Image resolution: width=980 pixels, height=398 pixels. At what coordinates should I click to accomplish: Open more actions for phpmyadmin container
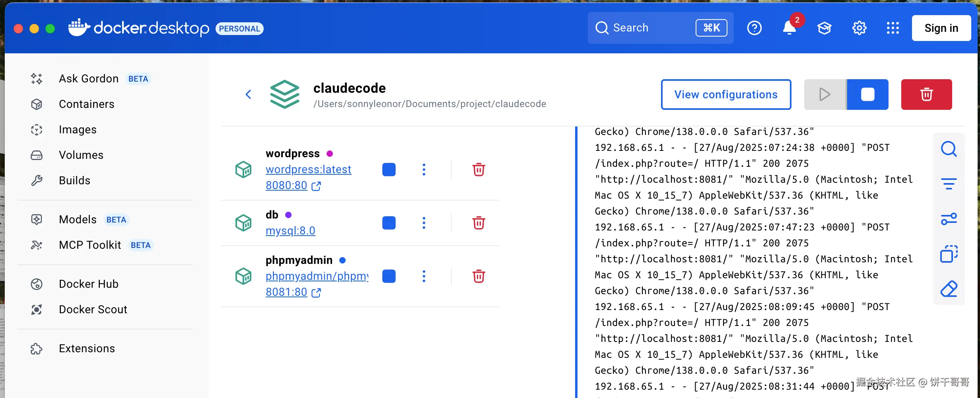[424, 276]
